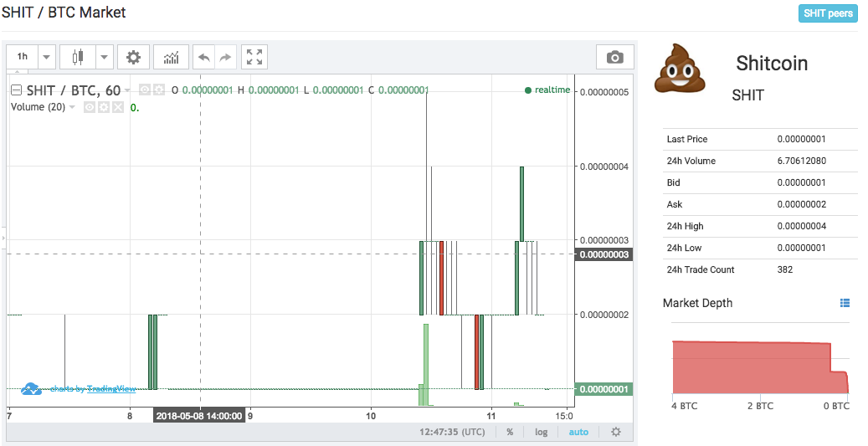Redo the chart action
This screenshot has height=446, width=868.
pyautogui.click(x=225, y=57)
